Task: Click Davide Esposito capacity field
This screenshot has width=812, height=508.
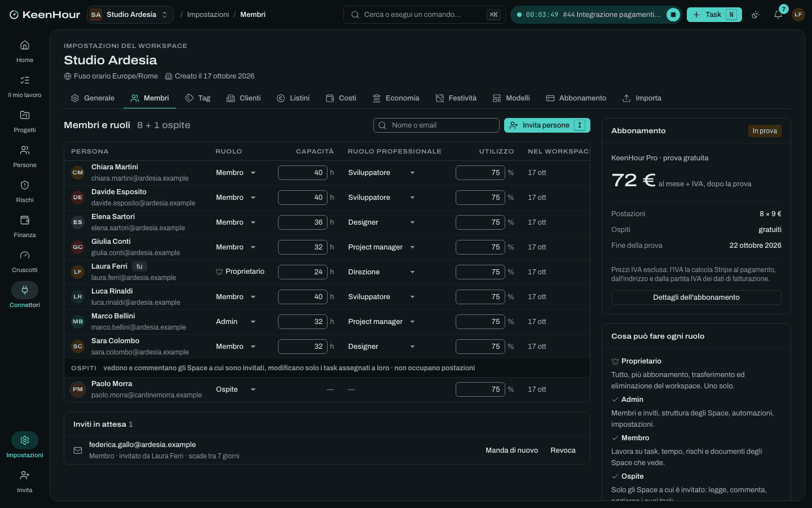Action: [x=303, y=198]
